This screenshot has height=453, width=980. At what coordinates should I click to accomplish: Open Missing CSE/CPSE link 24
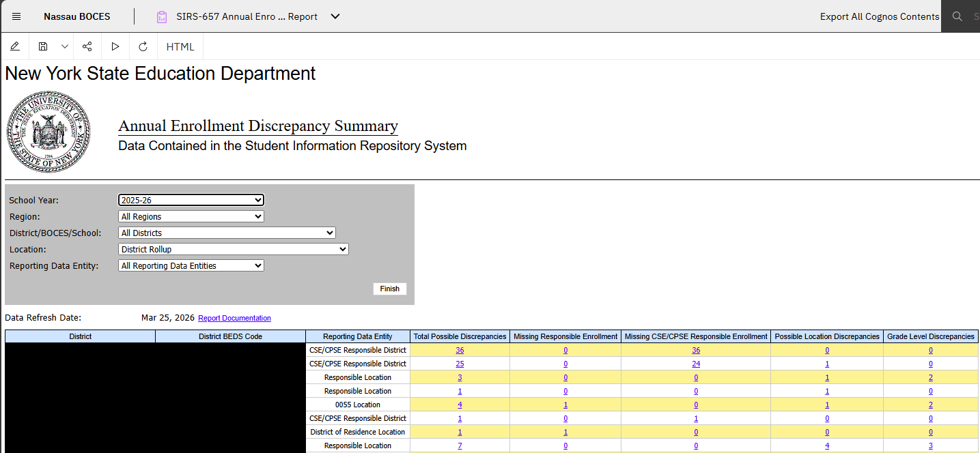tap(696, 364)
